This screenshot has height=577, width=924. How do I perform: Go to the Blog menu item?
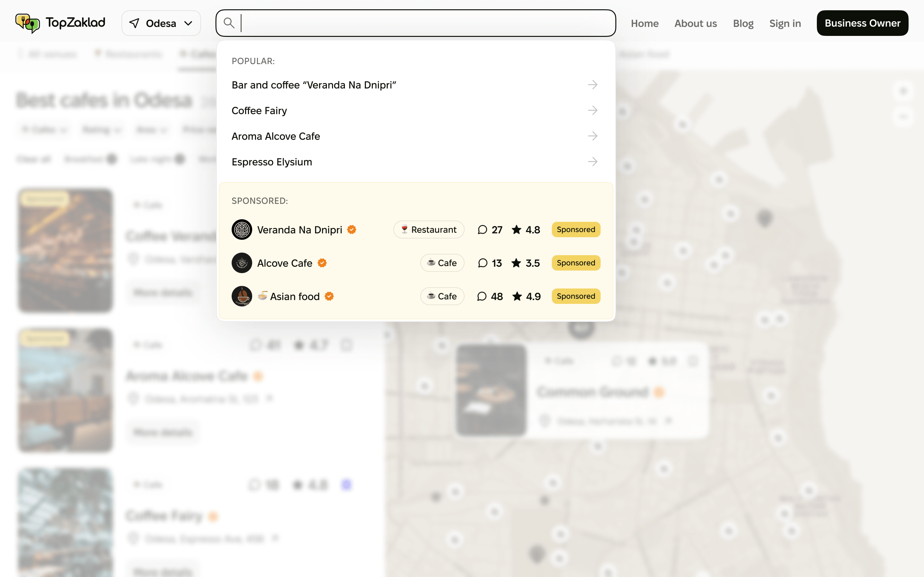(743, 23)
